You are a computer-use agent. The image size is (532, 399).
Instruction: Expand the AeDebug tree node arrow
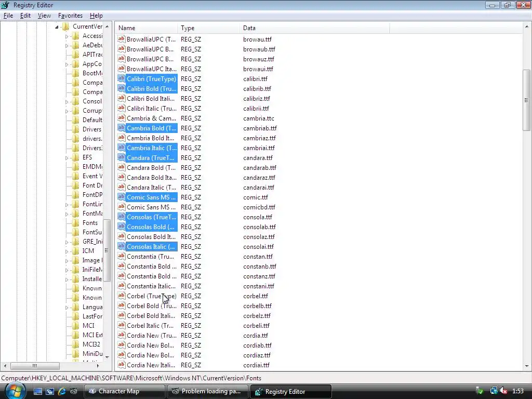pos(67,46)
